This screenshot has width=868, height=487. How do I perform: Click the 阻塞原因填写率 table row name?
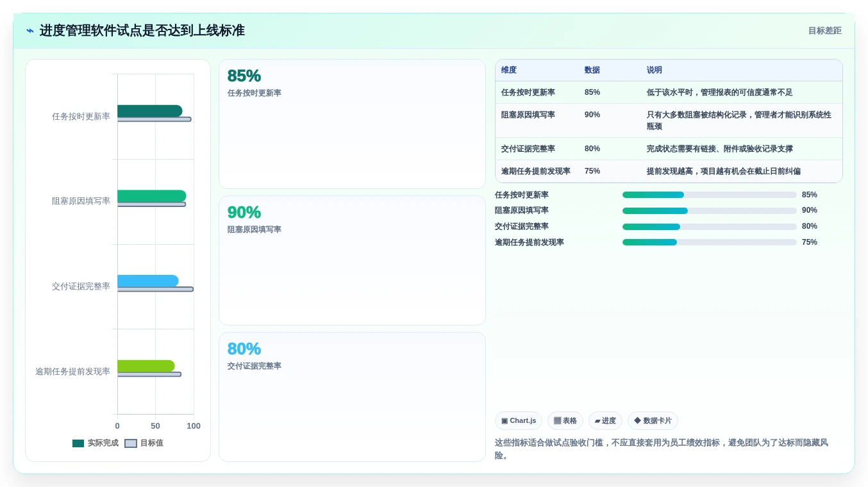528,115
